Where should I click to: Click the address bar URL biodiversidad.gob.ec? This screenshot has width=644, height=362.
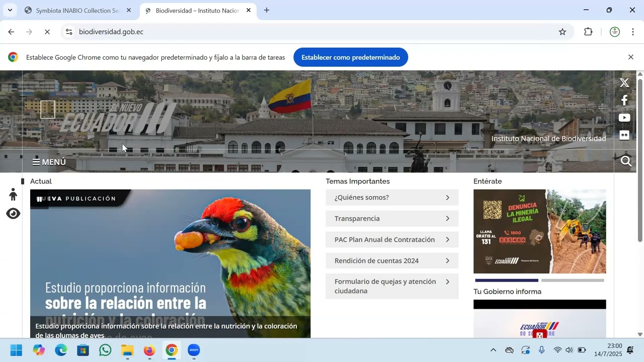[x=111, y=32]
